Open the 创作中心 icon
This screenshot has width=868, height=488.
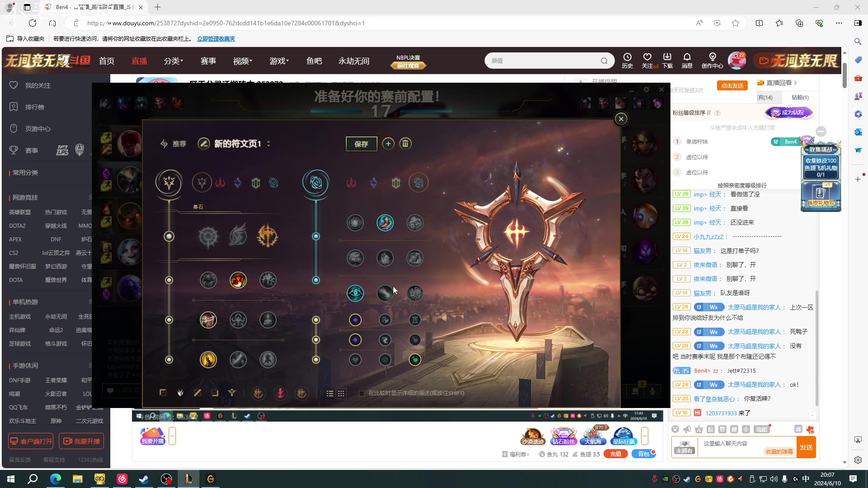(x=712, y=60)
